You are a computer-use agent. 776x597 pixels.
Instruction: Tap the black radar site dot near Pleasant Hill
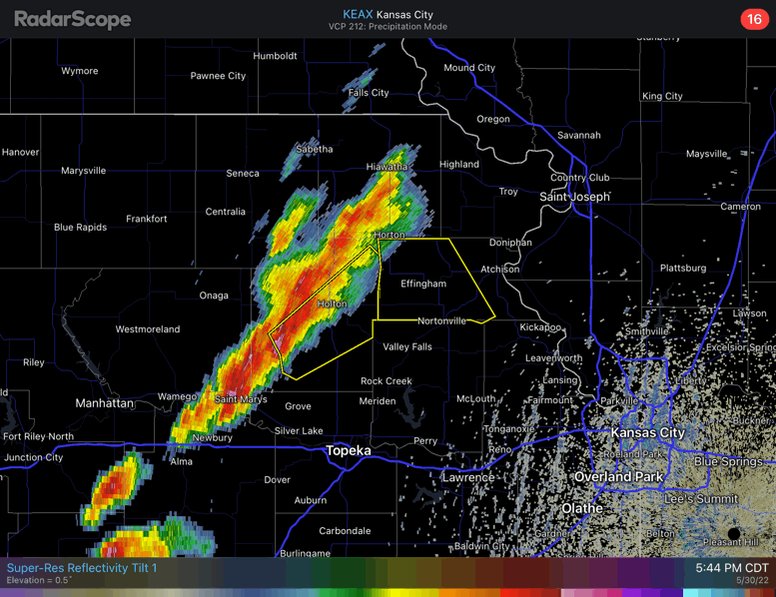(x=734, y=534)
